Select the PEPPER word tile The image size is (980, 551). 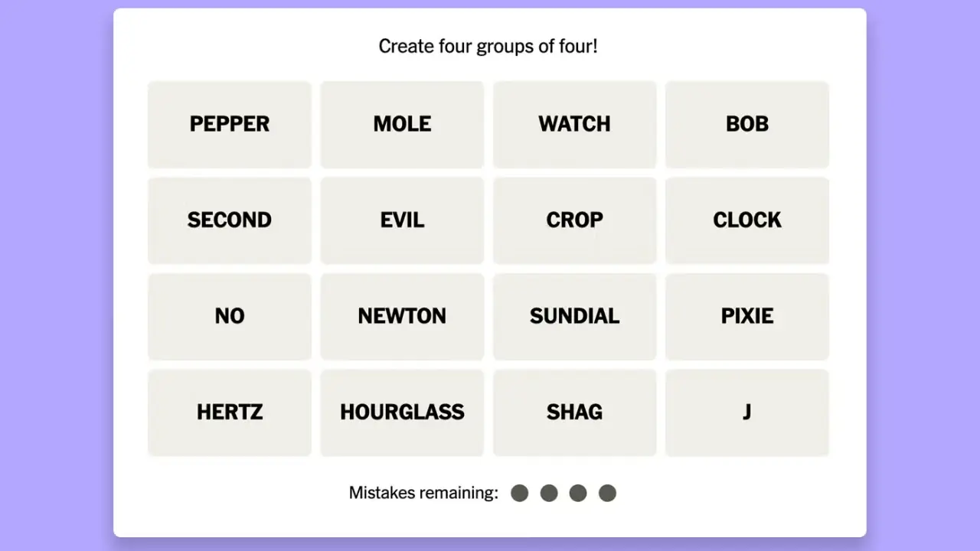coord(230,124)
